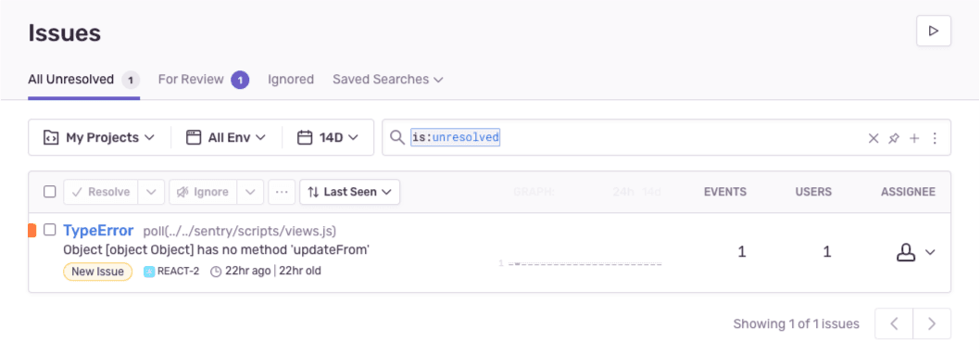
Task: Add saved search with plus icon
Action: 913,138
